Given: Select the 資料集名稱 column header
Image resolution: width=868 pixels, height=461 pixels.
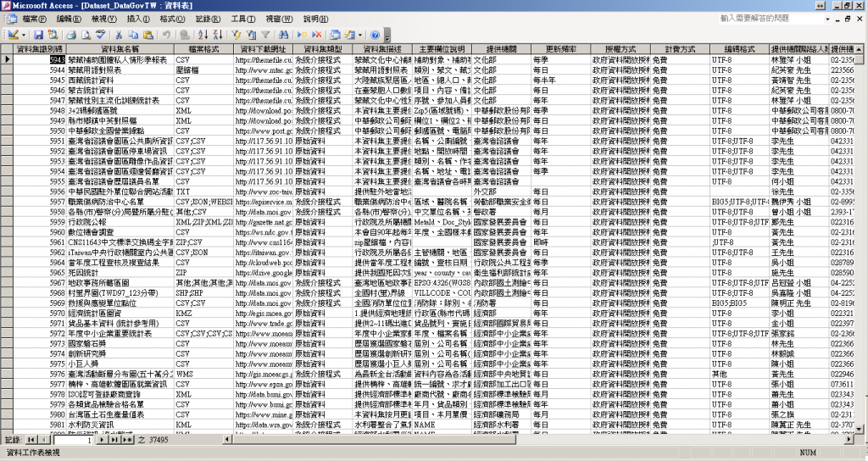Looking at the screenshot, I should [x=120, y=49].
